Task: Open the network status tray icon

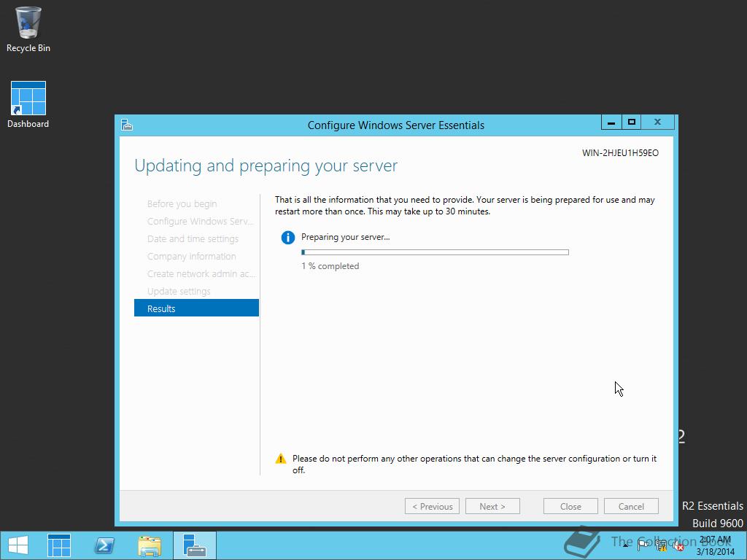Action: 661,545
